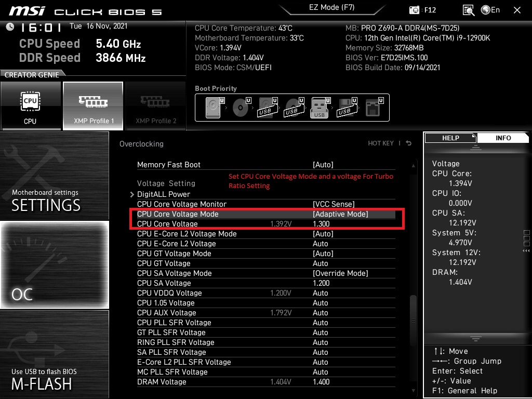Enable XMP Profile 1

pyautogui.click(x=93, y=106)
